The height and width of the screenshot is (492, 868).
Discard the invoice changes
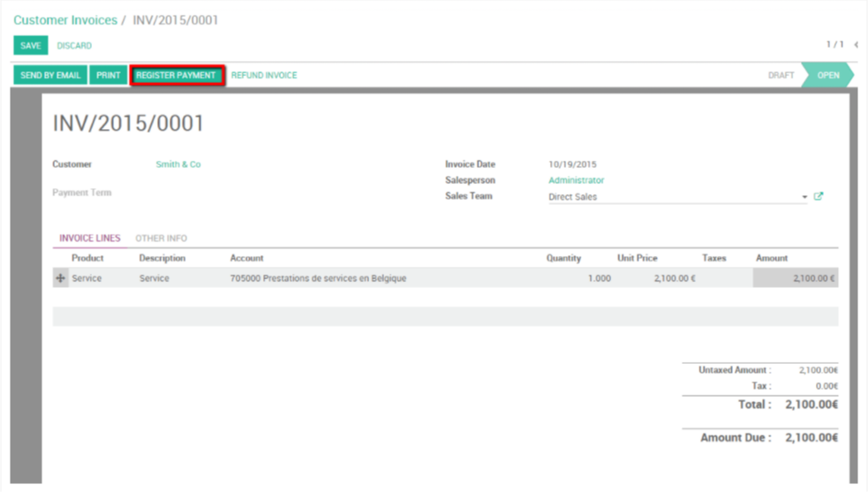pos(74,46)
